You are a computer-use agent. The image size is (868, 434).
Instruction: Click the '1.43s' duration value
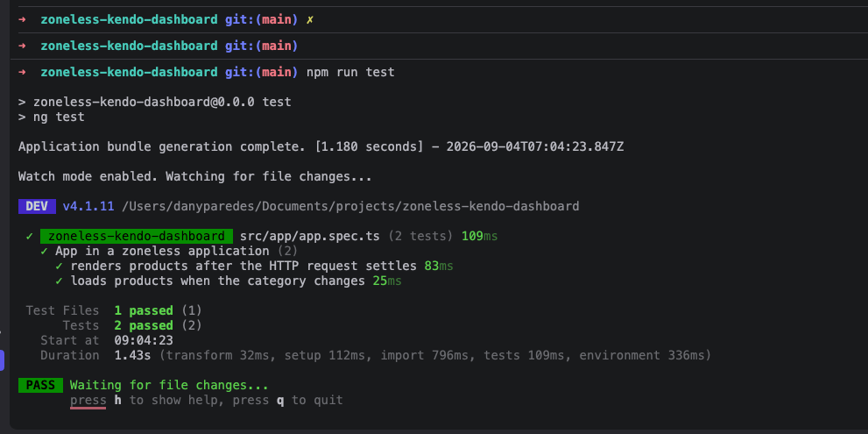[132, 355]
